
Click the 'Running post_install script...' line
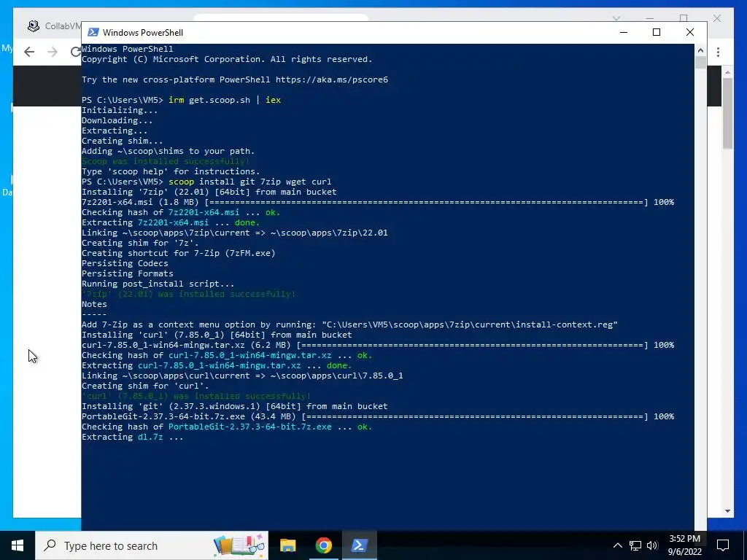point(158,284)
